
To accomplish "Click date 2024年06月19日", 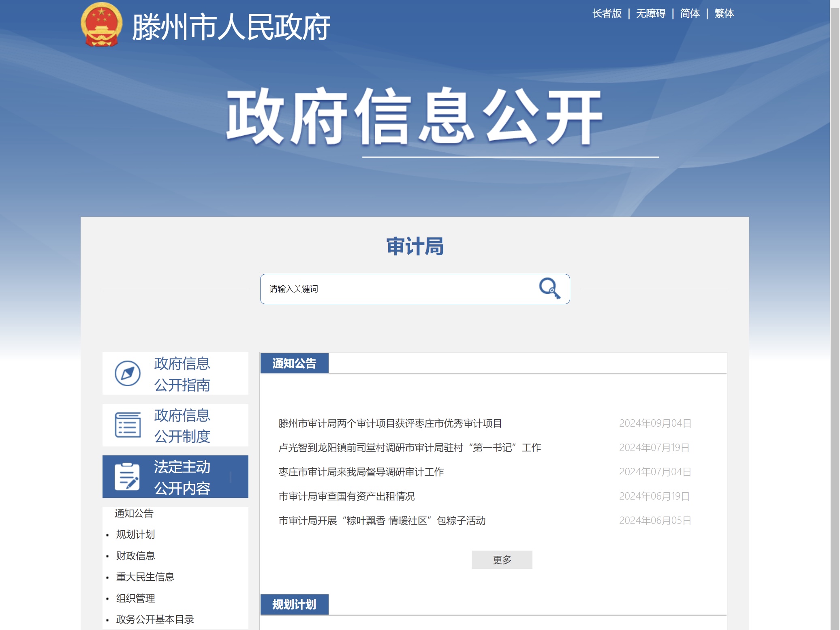I will [x=654, y=496].
